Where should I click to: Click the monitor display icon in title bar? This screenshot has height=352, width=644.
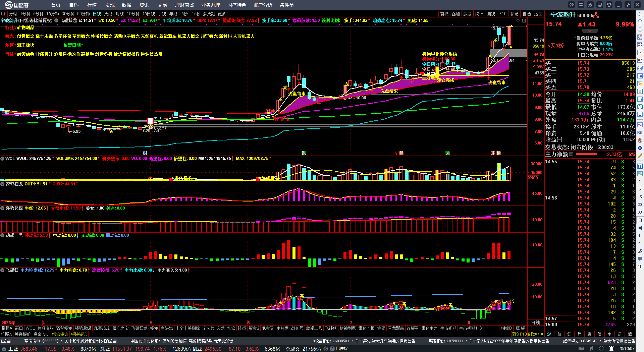(x=600, y=5)
